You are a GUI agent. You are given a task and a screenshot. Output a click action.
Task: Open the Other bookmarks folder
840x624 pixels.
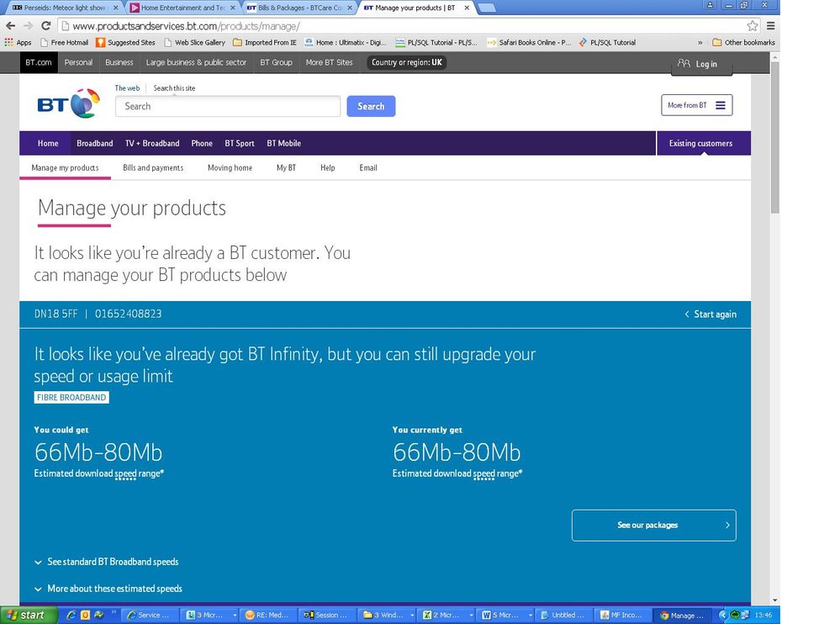[743, 42]
